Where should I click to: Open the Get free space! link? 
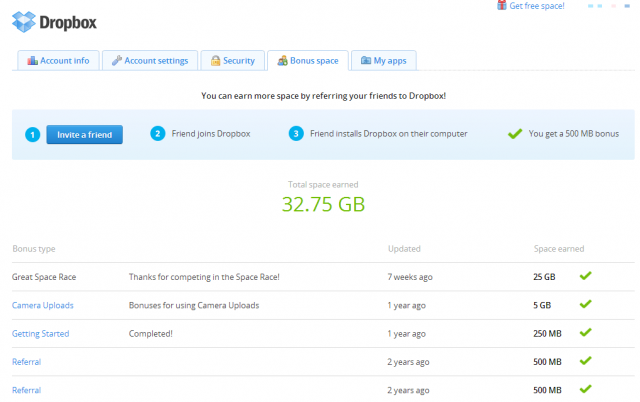[537, 6]
